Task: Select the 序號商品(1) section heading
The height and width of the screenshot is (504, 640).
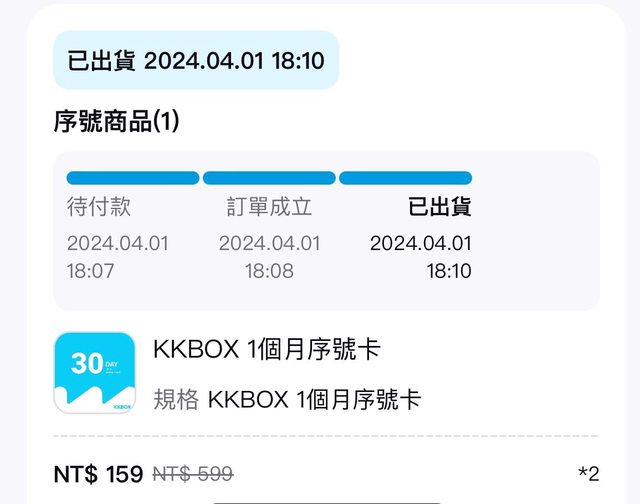Action: pyautogui.click(x=116, y=122)
